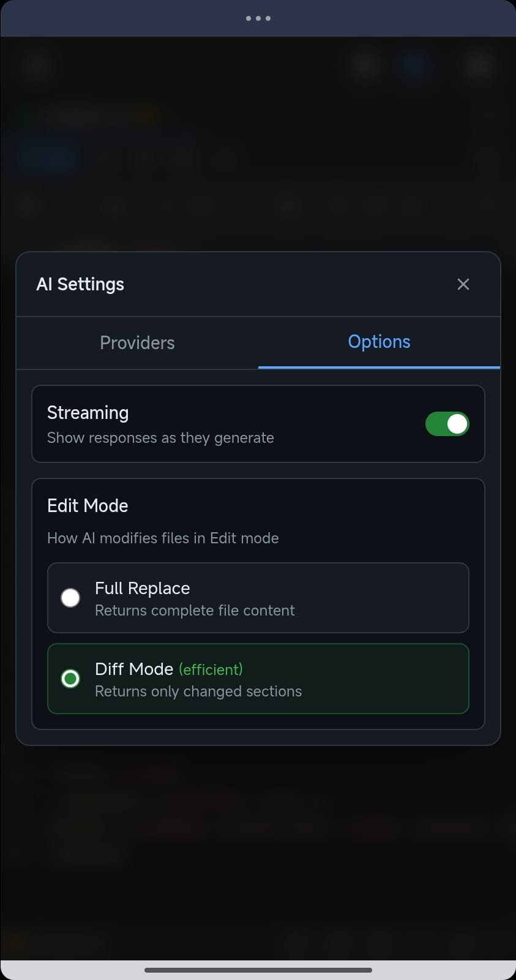Click the green (efficient) tag
Image resolution: width=516 pixels, height=980 pixels.
coord(211,669)
